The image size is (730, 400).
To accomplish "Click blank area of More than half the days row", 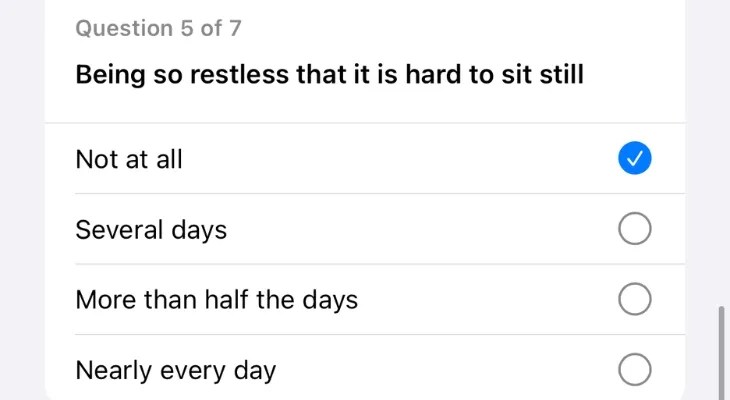I will [480, 300].
